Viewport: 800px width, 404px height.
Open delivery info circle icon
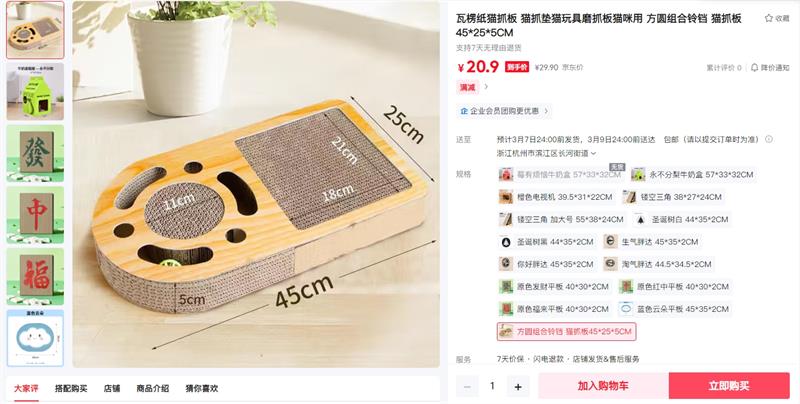coord(769,139)
